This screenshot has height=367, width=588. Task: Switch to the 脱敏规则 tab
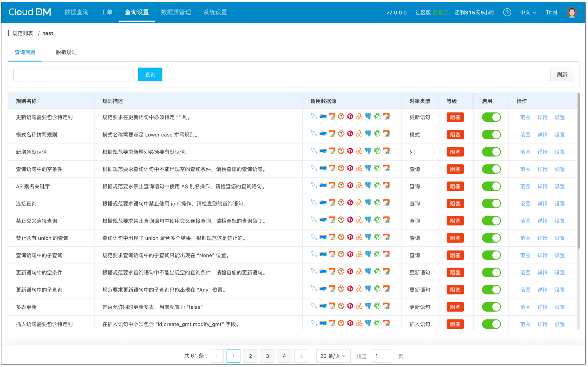pyautogui.click(x=66, y=52)
